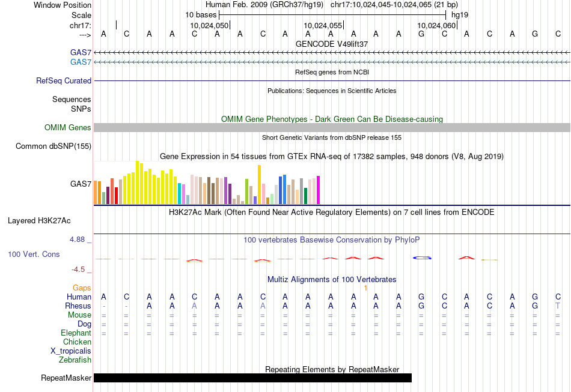Image resolution: width=571 pixels, height=392 pixels.
Task: Click the 'Sequences' track label
Action: click(x=72, y=99)
